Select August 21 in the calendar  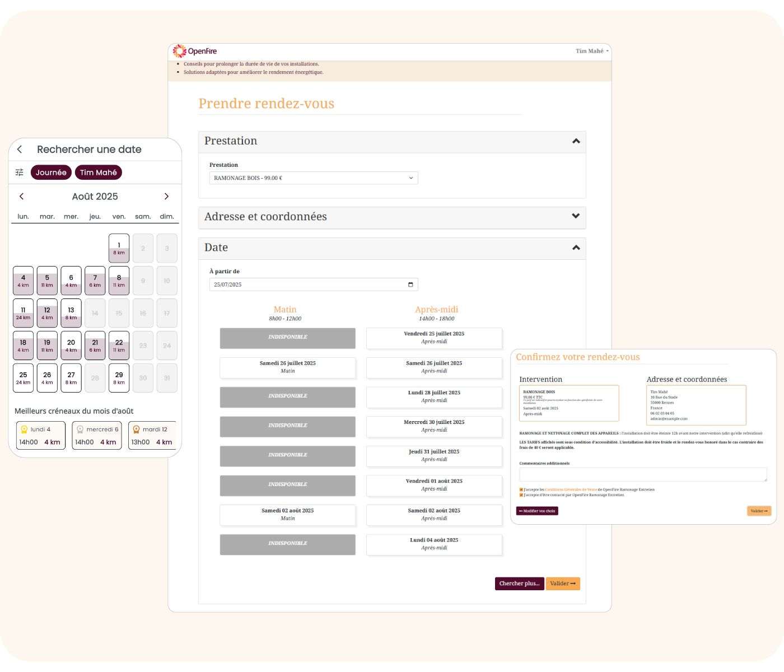click(x=95, y=346)
